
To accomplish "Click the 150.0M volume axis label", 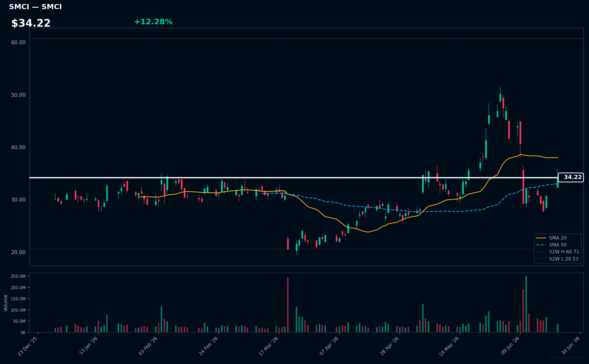I will (x=18, y=299).
